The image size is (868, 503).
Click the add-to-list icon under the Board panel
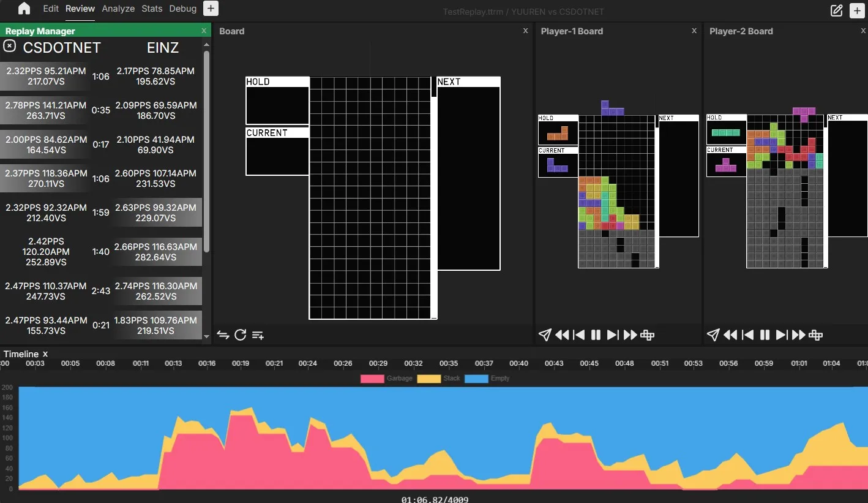click(x=258, y=335)
